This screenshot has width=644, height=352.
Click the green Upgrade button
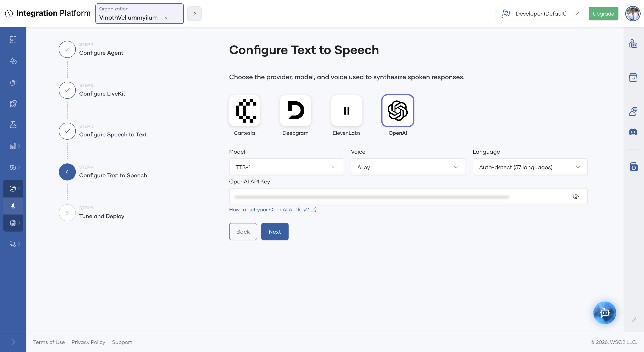click(x=603, y=13)
